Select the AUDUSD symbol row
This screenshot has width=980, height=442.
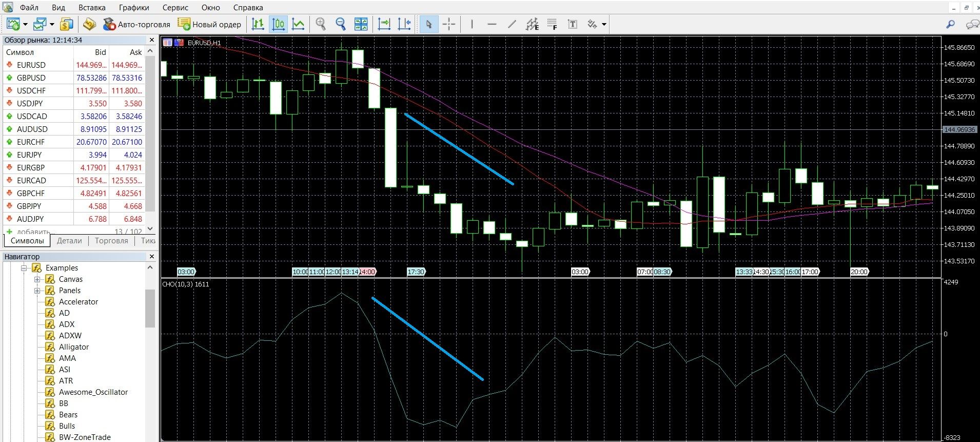74,129
